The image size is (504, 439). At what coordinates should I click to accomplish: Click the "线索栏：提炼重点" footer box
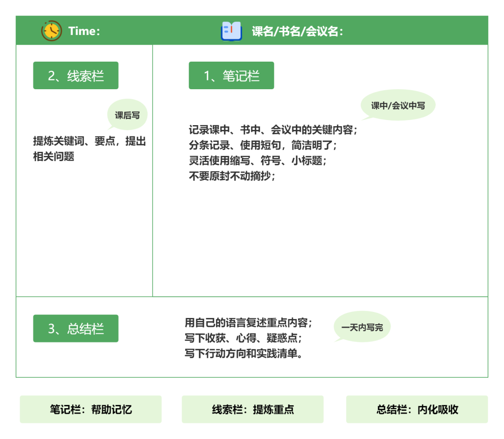(x=252, y=410)
